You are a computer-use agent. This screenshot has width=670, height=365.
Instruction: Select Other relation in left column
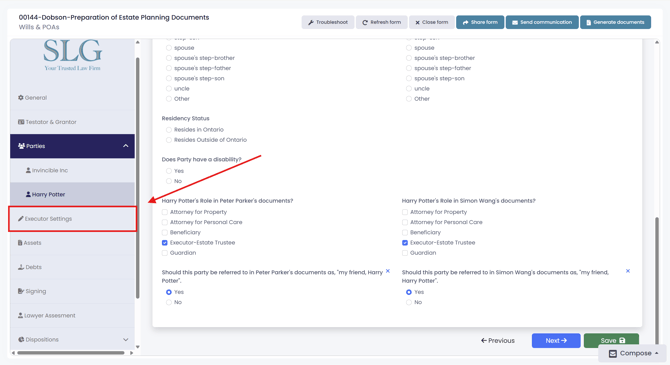tap(169, 99)
